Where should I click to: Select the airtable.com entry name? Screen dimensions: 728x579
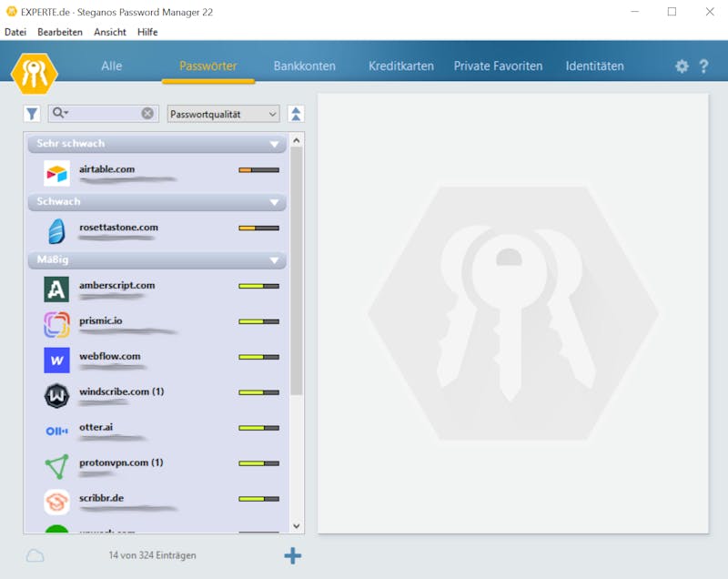pos(106,169)
